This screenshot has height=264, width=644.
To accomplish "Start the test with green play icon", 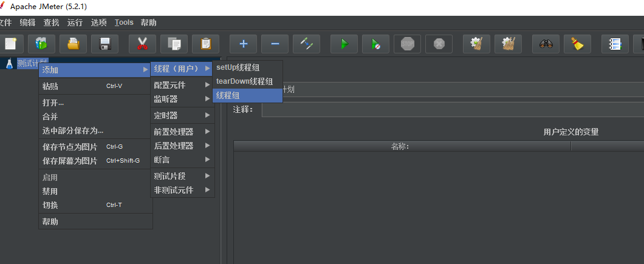I will [x=344, y=44].
